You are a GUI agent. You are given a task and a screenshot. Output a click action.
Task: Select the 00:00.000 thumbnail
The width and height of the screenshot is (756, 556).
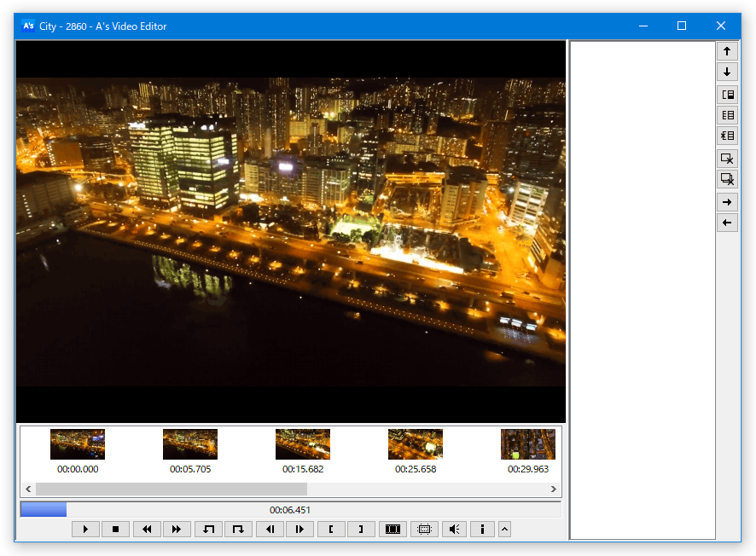point(78,444)
